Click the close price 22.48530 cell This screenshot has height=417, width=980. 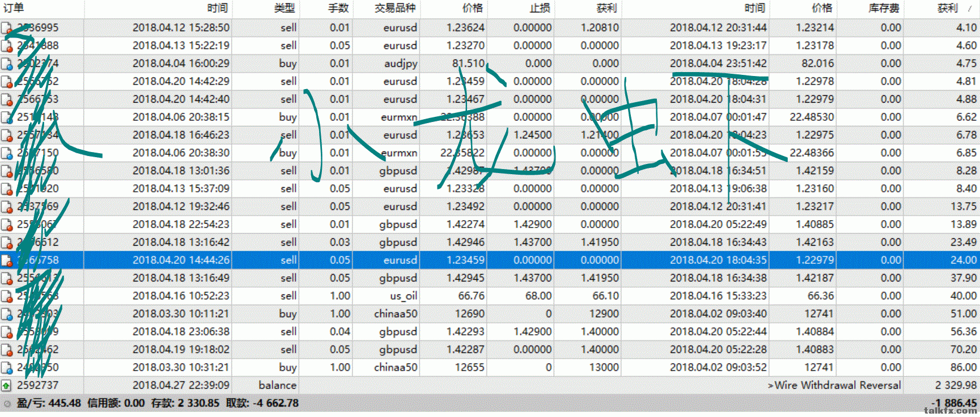812,117
